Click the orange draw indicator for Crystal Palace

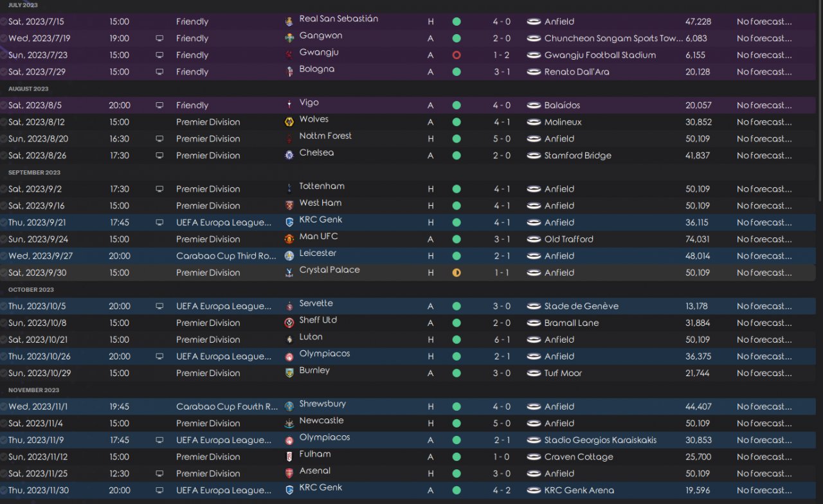pyautogui.click(x=457, y=273)
